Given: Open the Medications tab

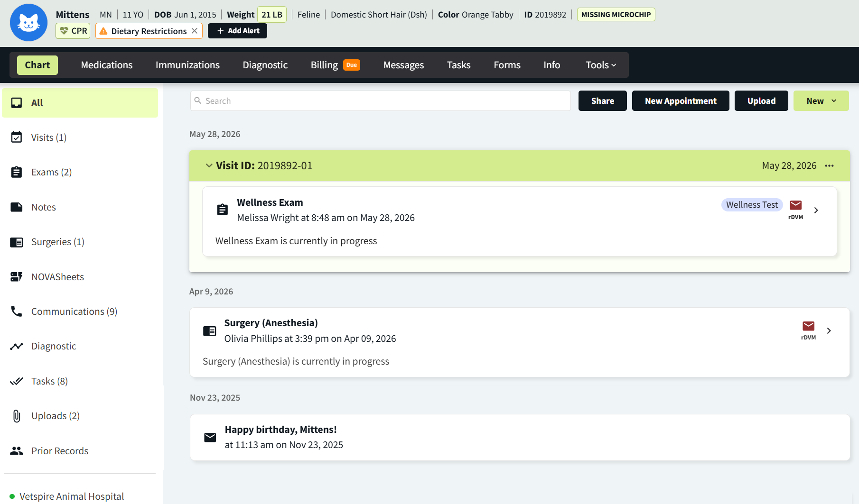Looking at the screenshot, I should [x=107, y=65].
